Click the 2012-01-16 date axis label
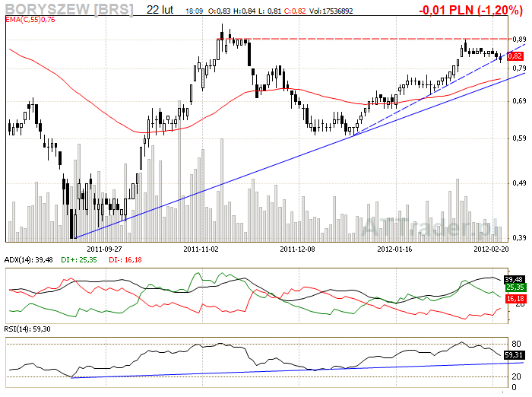The width and height of the screenshot is (532, 397). click(394, 249)
